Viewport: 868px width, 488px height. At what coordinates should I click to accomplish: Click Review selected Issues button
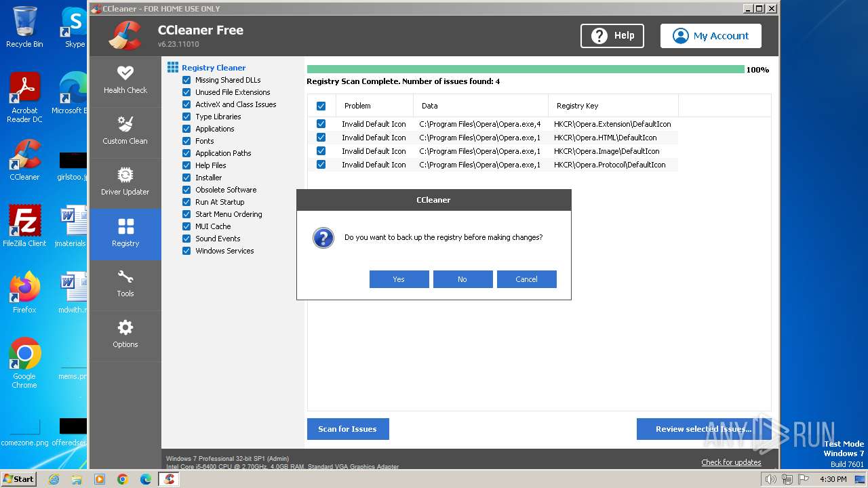click(x=703, y=429)
